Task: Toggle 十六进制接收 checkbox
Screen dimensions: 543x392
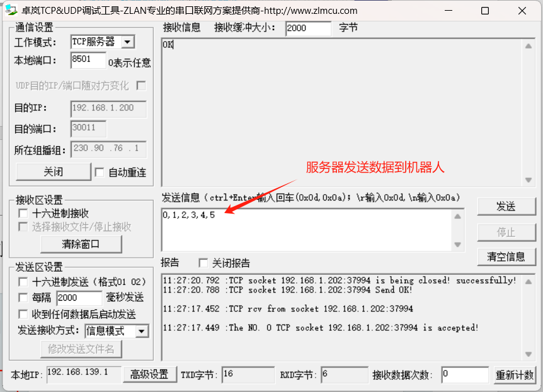Action: 23,214
